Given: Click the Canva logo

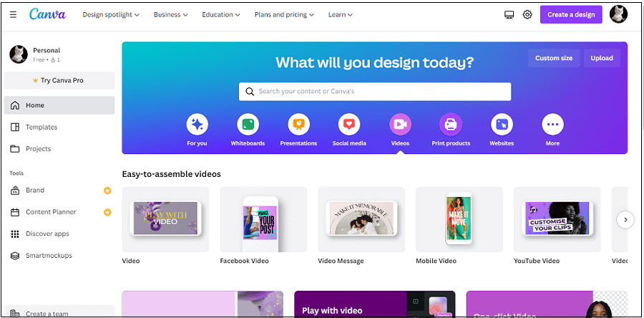Looking at the screenshot, I should 48,14.
